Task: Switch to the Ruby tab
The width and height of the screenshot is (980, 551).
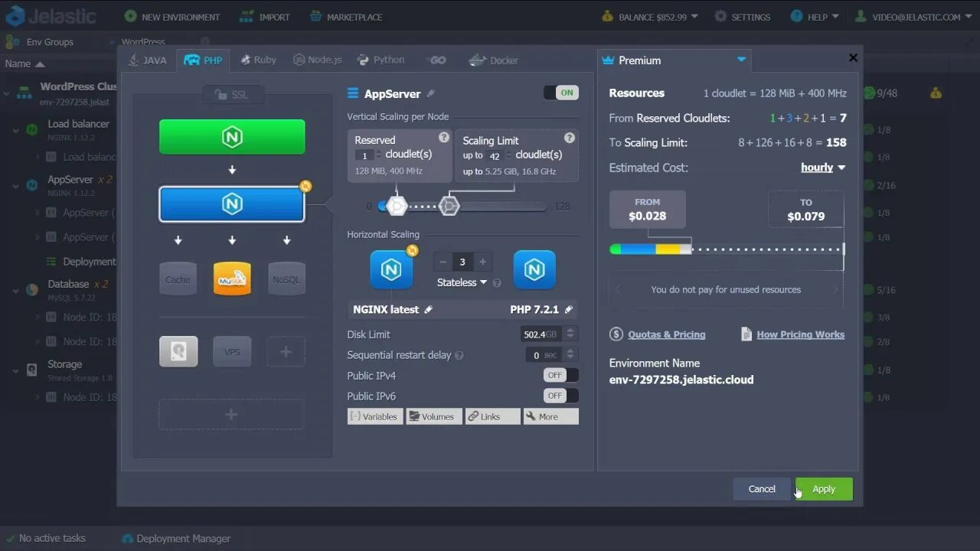Action: coord(258,60)
